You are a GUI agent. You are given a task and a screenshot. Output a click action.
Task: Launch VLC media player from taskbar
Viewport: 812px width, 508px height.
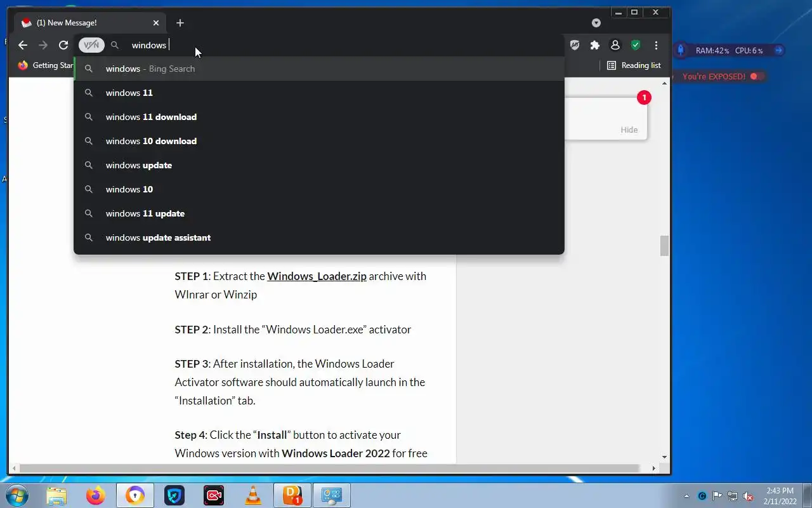[x=253, y=495]
